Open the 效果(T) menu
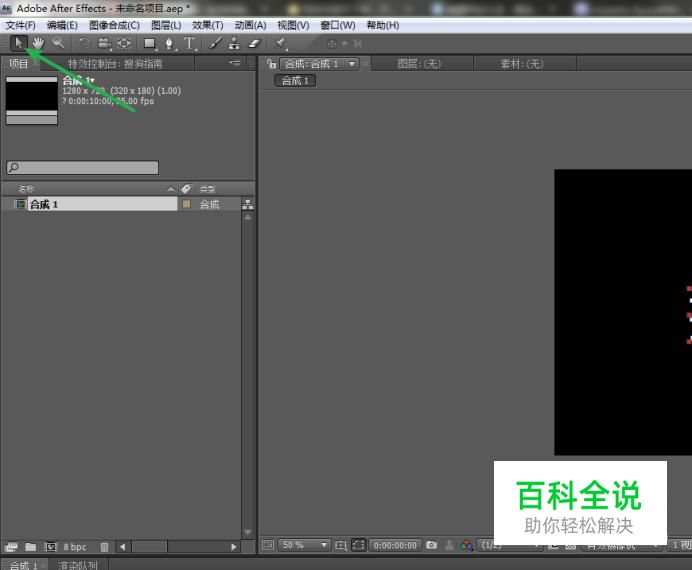This screenshot has height=570, width=692. (x=207, y=26)
